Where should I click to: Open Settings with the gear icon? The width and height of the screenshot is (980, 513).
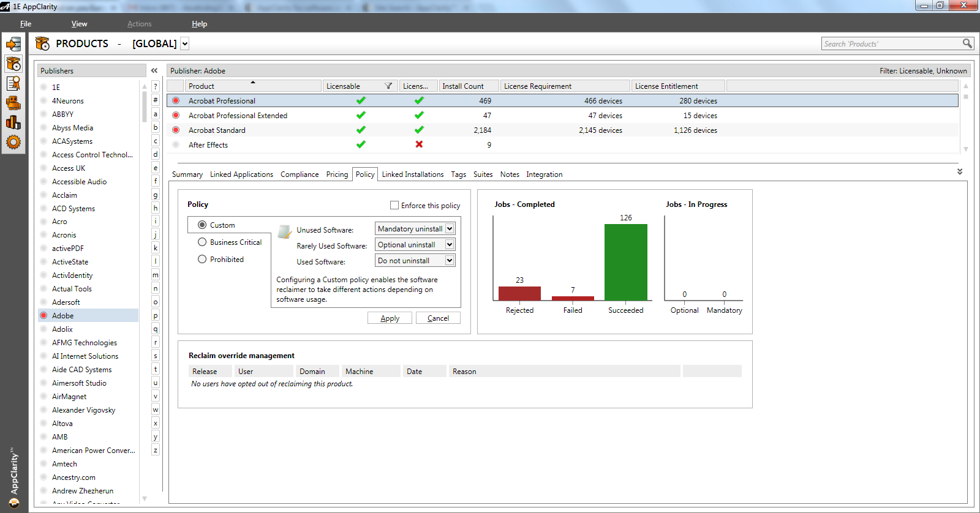pos(13,143)
